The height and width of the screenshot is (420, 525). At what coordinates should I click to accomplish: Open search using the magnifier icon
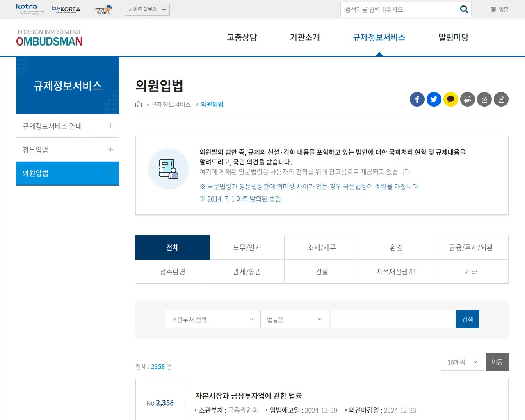click(464, 9)
